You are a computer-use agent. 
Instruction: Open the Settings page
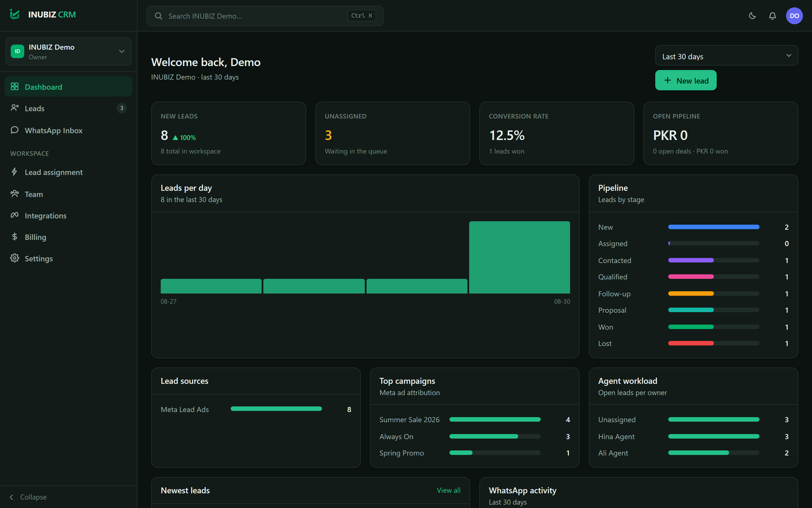69,258
